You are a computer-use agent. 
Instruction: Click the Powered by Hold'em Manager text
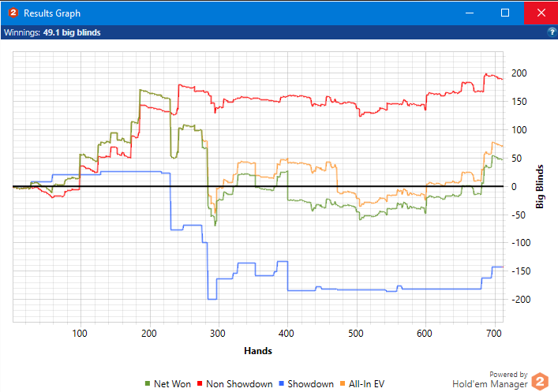point(490,379)
